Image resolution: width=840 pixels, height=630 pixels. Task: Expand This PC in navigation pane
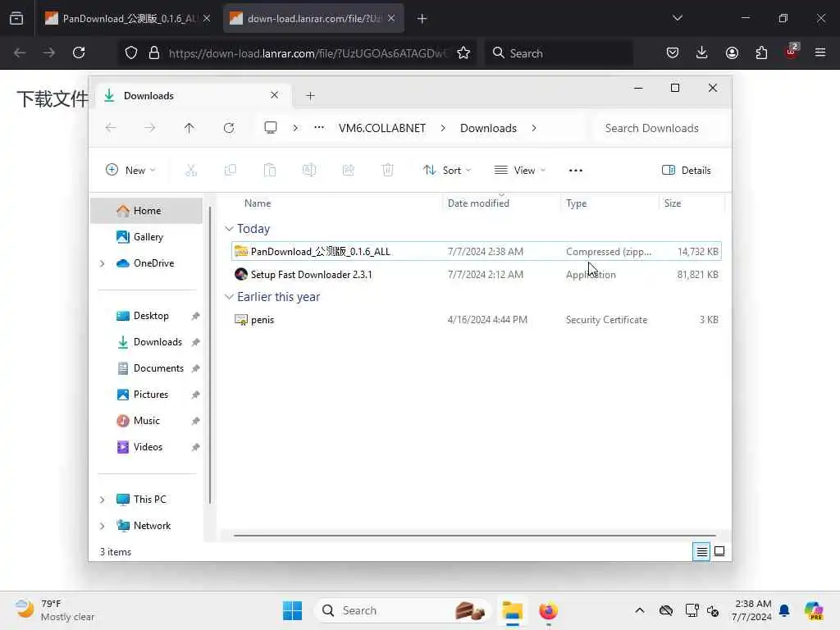pos(102,500)
